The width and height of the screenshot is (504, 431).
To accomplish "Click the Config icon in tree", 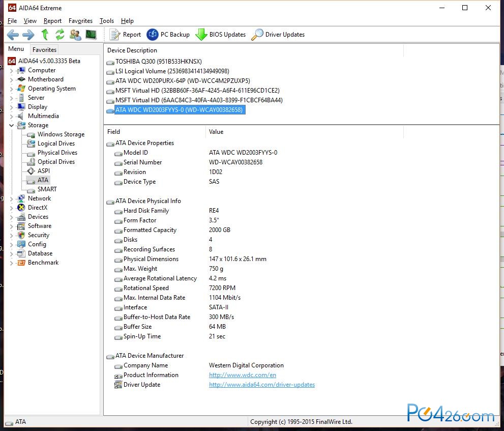I will [21, 244].
